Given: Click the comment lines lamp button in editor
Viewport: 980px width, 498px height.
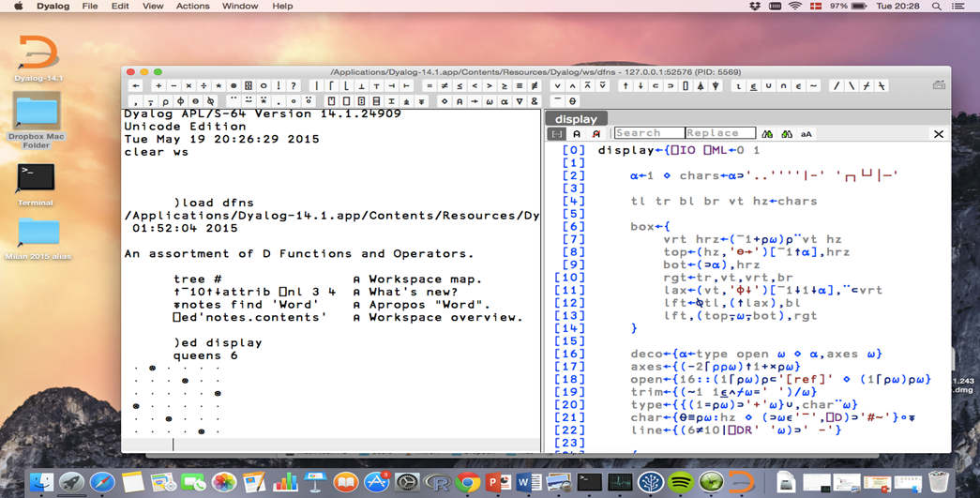Looking at the screenshot, I should tap(576, 134).
